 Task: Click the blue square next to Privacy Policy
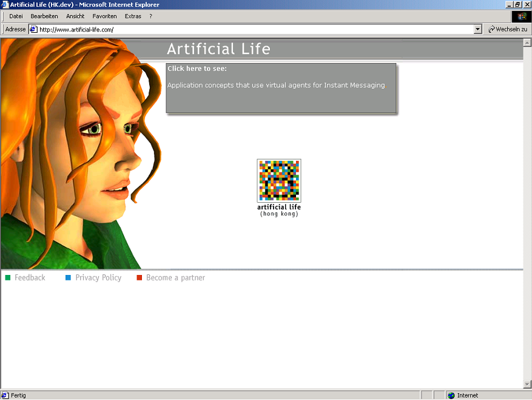[68, 278]
